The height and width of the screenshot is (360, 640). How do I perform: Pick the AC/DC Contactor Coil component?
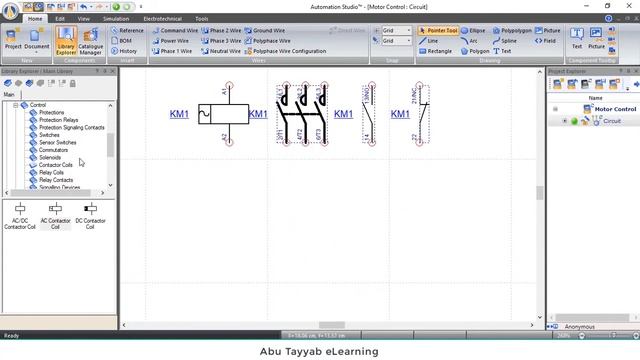tap(20, 216)
